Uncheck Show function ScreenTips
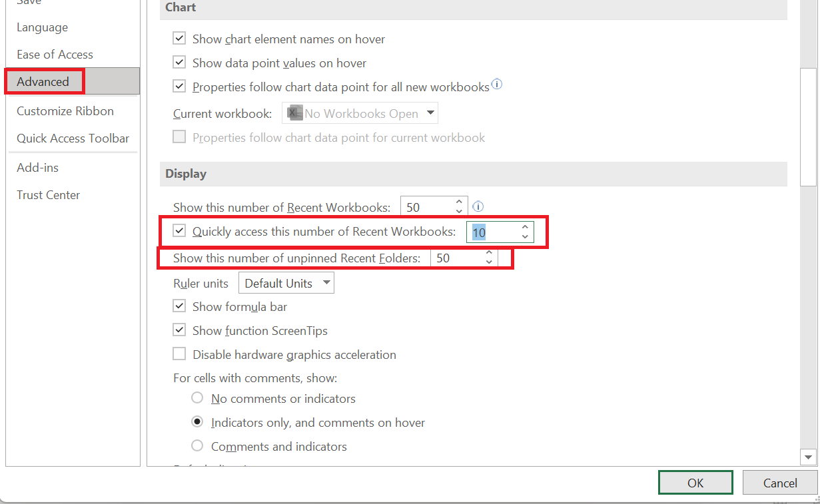The width and height of the screenshot is (820, 504). [179, 330]
